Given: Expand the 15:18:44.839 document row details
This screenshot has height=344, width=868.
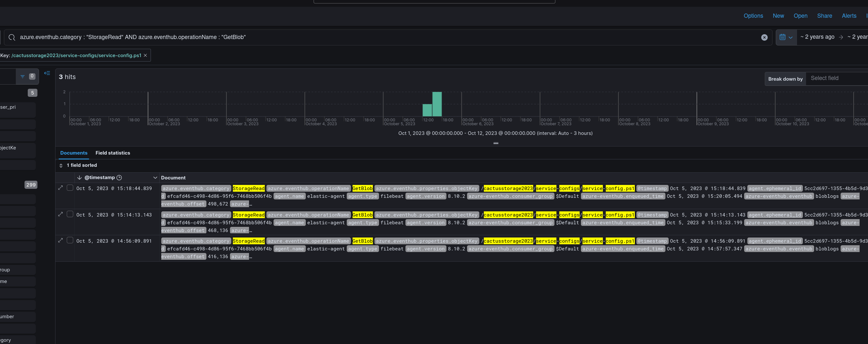Looking at the screenshot, I should point(61,188).
